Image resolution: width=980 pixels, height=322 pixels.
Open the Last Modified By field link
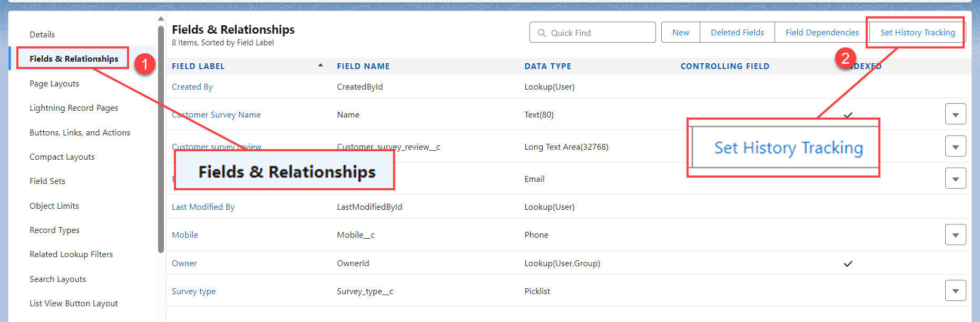(x=203, y=207)
